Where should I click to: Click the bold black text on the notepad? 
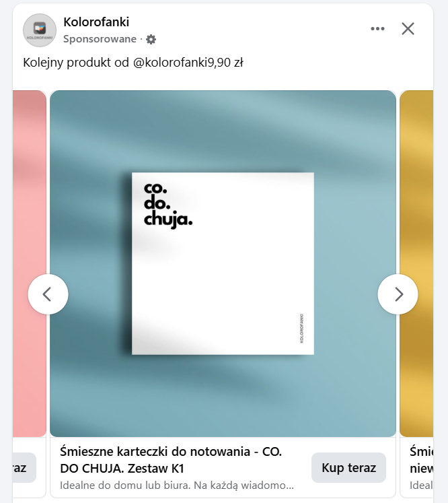[167, 204]
